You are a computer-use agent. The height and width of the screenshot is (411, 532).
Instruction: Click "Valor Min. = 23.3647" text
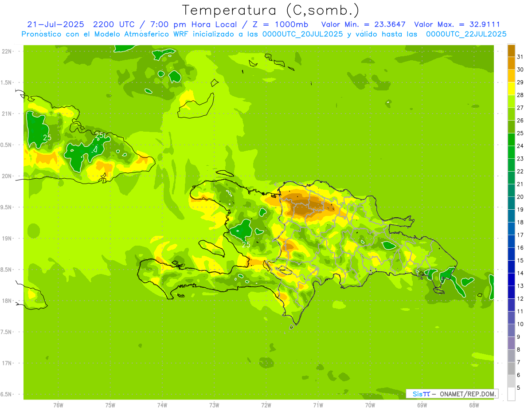[x=363, y=24]
